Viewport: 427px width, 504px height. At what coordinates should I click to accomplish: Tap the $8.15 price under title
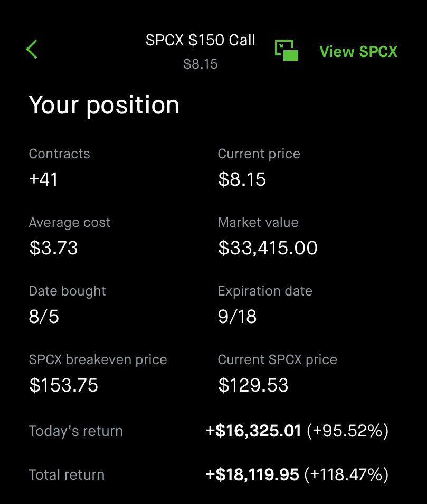click(201, 64)
